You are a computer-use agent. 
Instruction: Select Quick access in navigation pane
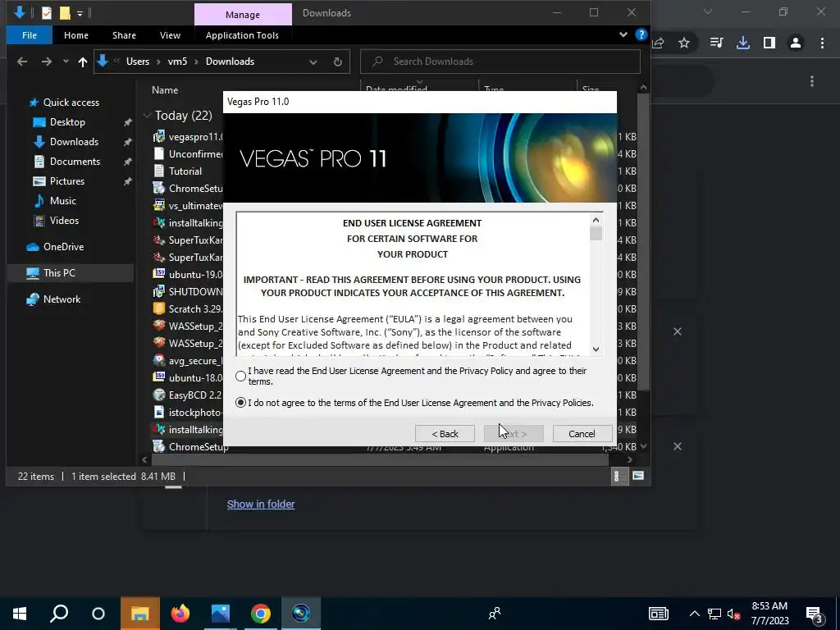coord(71,103)
